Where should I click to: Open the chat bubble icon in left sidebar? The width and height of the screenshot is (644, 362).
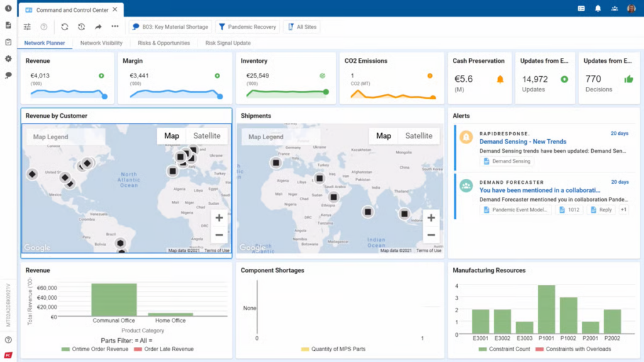pyautogui.click(x=8, y=75)
